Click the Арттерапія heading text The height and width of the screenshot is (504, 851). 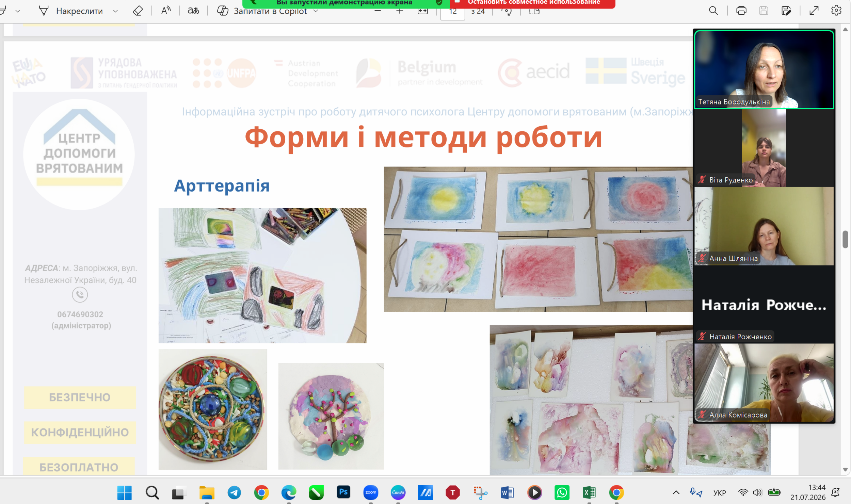pos(222,186)
